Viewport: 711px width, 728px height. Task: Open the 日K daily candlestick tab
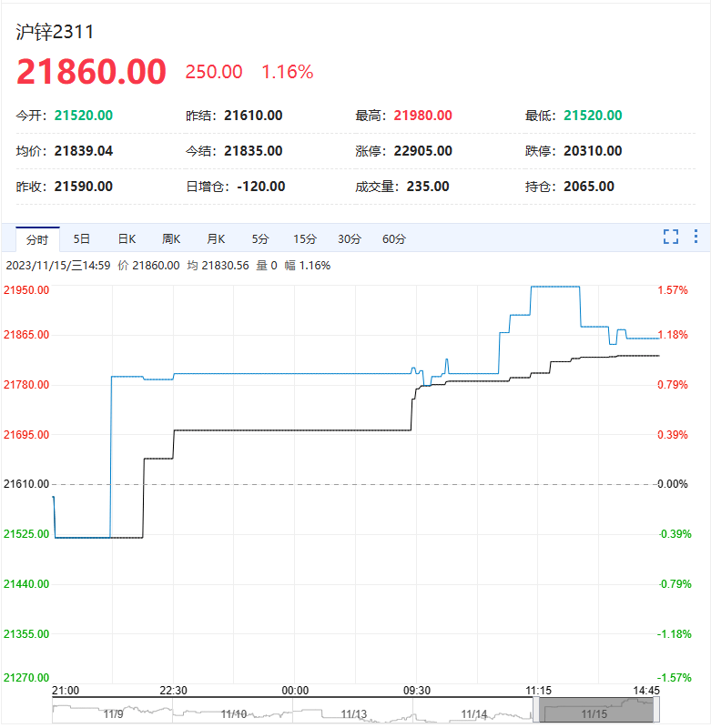tap(127, 239)
